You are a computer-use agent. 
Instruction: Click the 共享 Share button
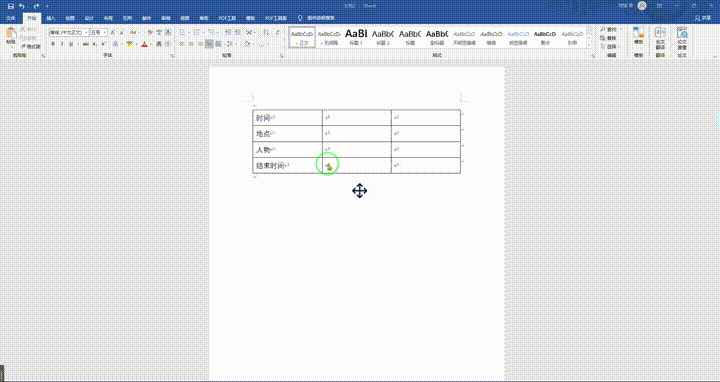pyautogui.click(x=703, y=18)
